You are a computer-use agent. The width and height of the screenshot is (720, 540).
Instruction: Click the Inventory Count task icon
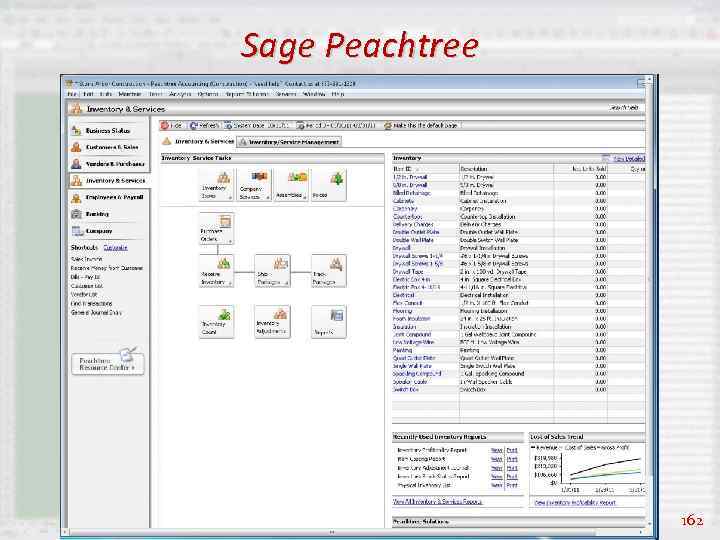point(216,322)
